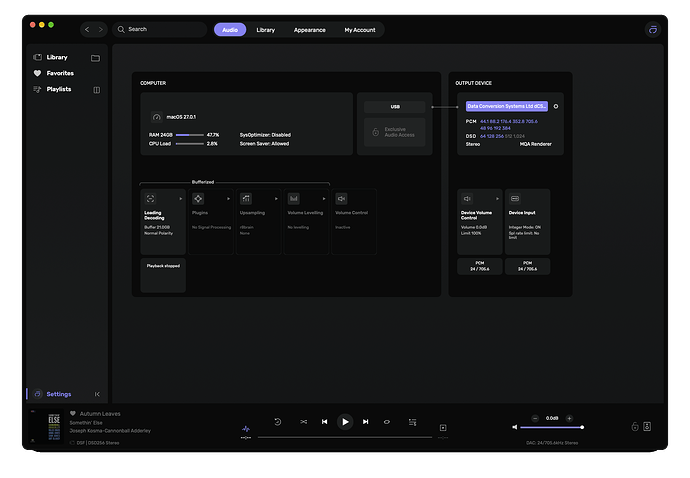This screenshot has width=690, height=478.
Task: Click Screen Saver: Allowed text
Action: (x=264, y=143)
